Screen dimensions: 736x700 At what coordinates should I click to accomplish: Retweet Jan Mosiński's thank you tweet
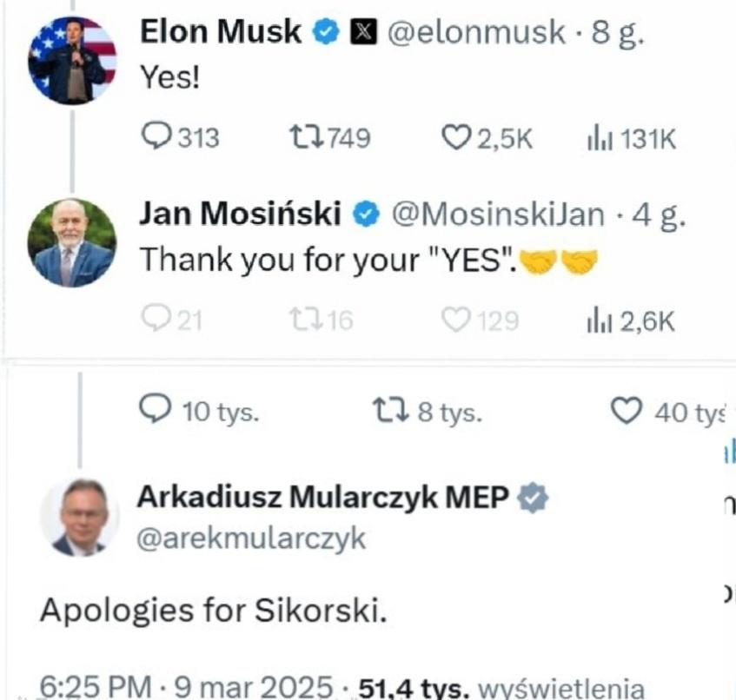303,320
